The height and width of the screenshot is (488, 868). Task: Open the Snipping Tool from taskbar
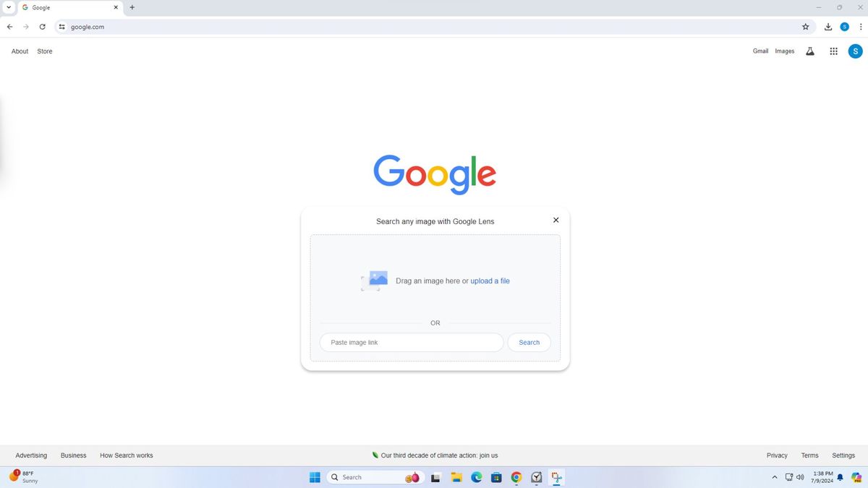click(x=556, y=477)
